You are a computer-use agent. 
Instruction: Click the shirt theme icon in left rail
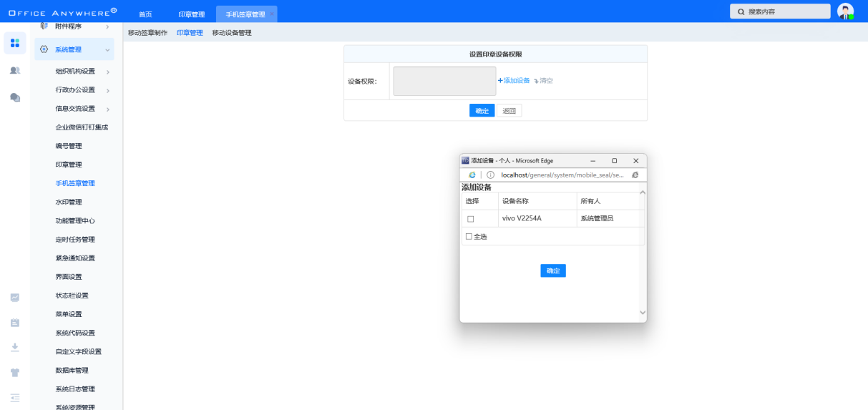15,372
